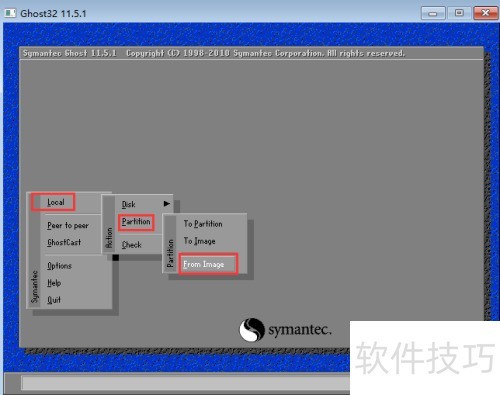This screenshot has width=500, height=395.
Task: Minimize the Ghost32 window
Action: 433,13
